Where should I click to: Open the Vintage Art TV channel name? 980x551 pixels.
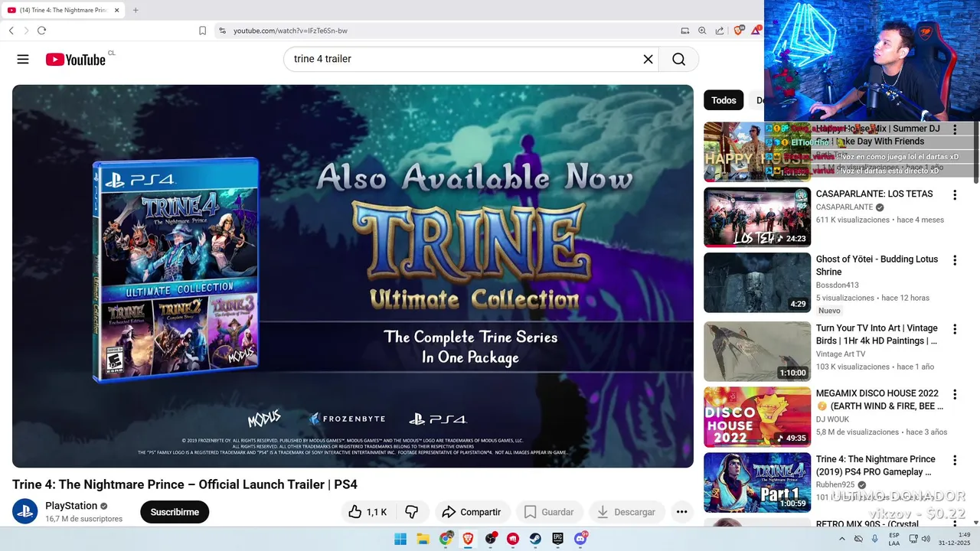coord(841,354)
